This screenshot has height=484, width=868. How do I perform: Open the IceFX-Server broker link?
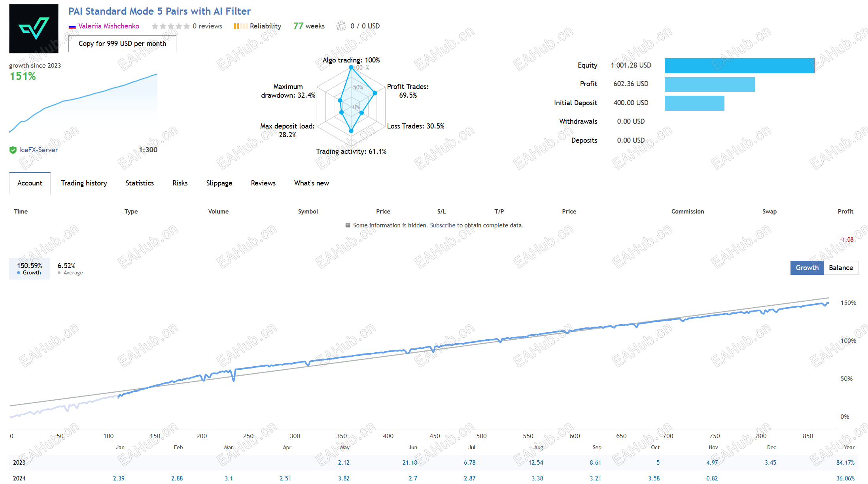click(38, 150)
